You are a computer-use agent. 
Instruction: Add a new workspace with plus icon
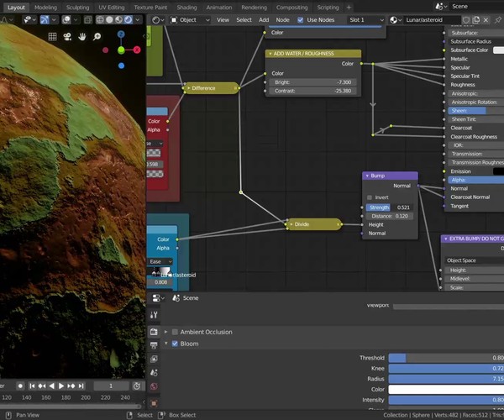pos(349,7)
